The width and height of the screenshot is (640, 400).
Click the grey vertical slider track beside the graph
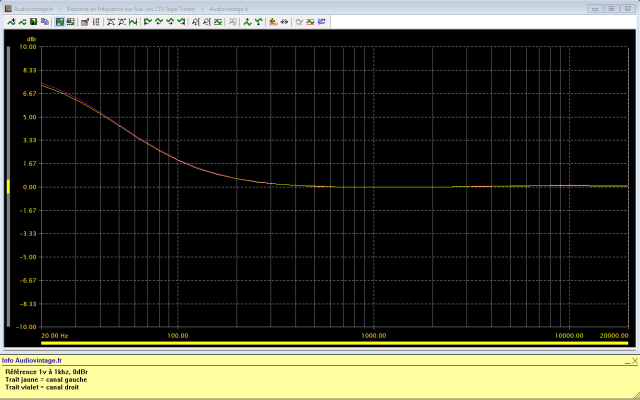[8, 187]
